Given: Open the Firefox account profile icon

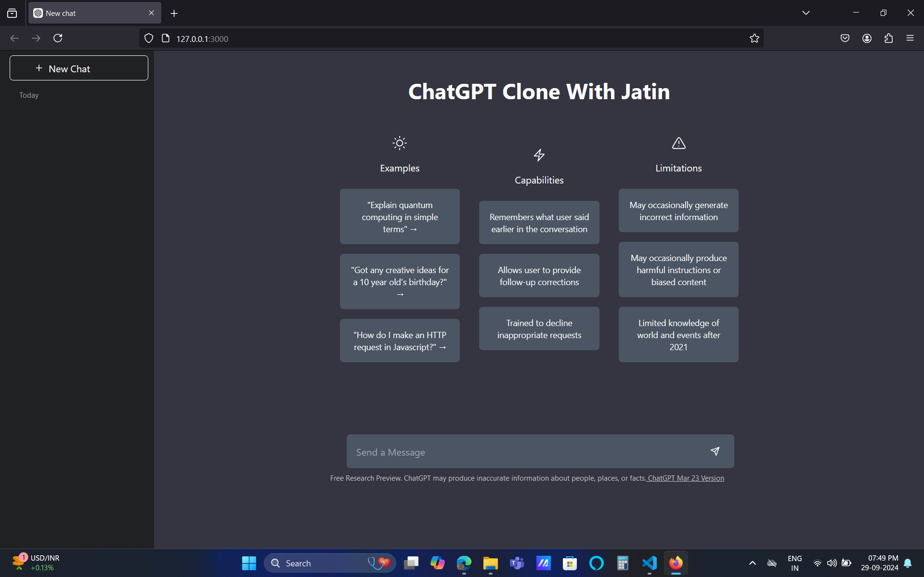Looking at the screenshot, I should pyautogui.click(x=867, y=39).
